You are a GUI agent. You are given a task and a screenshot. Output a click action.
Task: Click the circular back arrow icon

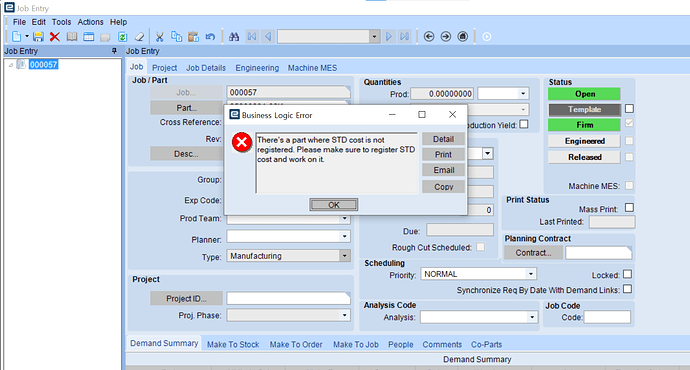click(429, 37)
